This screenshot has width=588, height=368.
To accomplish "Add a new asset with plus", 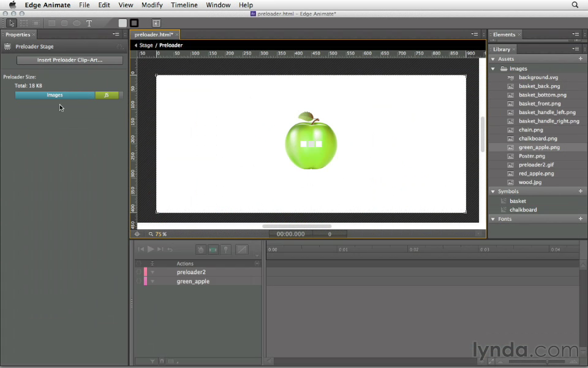I will (581, 59).
